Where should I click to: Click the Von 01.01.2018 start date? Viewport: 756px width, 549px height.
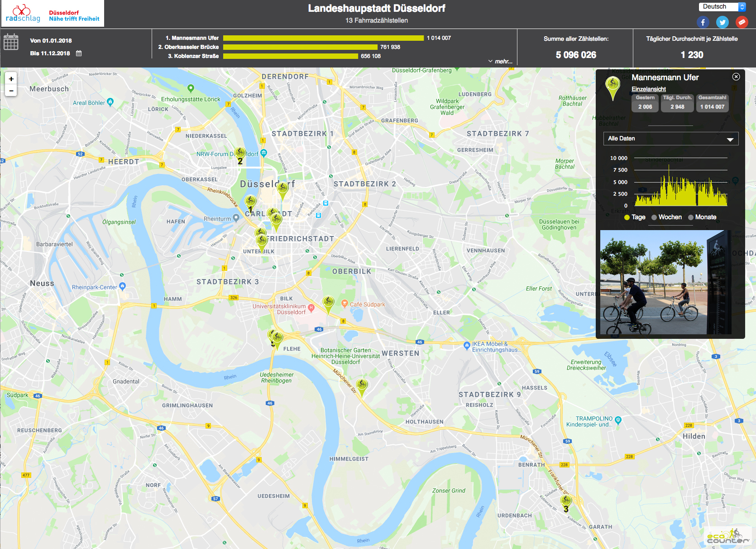pyautogui.click(x=51, y=41)
